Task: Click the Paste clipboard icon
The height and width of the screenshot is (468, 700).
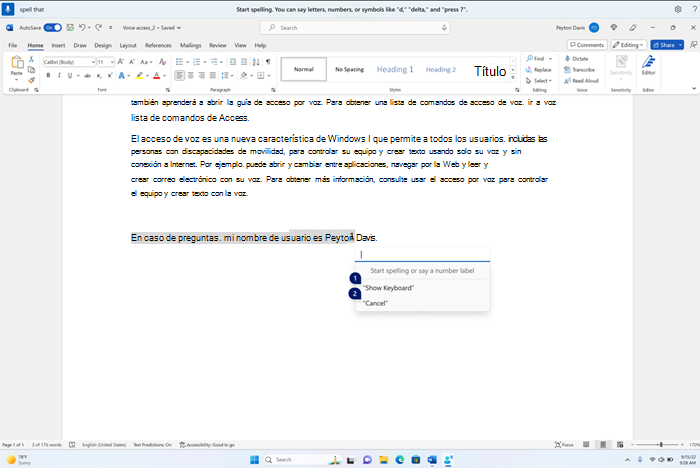Action: (x=17, y=65)
